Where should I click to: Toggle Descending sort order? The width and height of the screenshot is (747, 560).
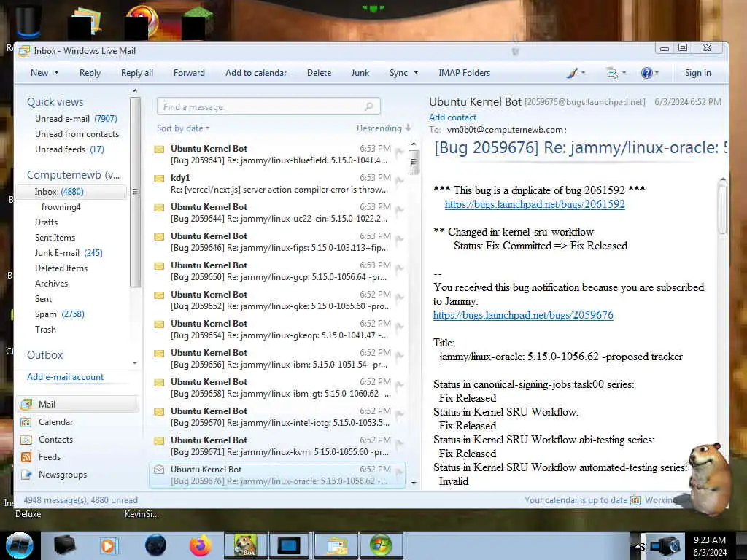point(384,128)
